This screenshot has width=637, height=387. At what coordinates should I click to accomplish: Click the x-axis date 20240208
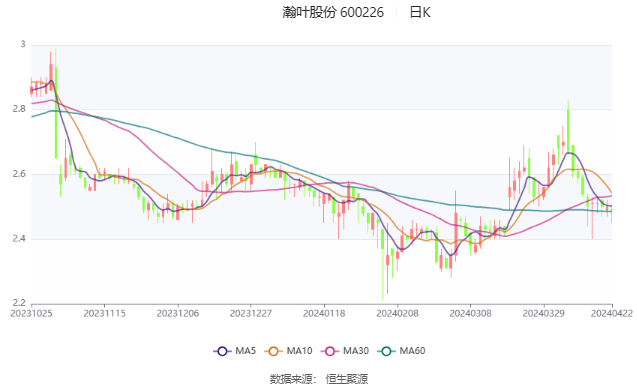397,313
